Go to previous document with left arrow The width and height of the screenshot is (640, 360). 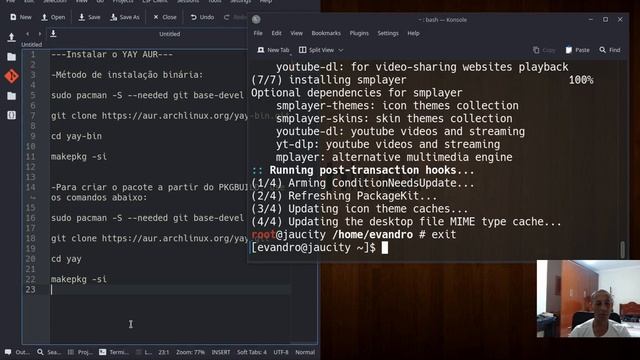(27, 34)
